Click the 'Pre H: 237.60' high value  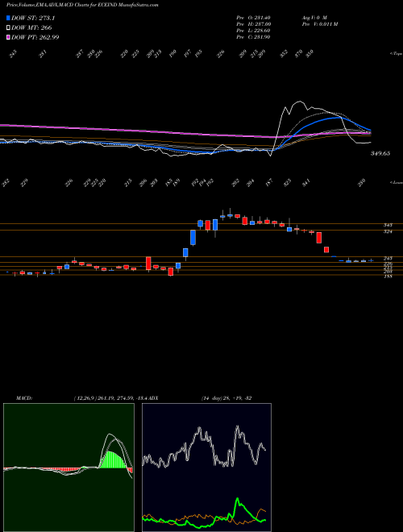click(253, 24)
